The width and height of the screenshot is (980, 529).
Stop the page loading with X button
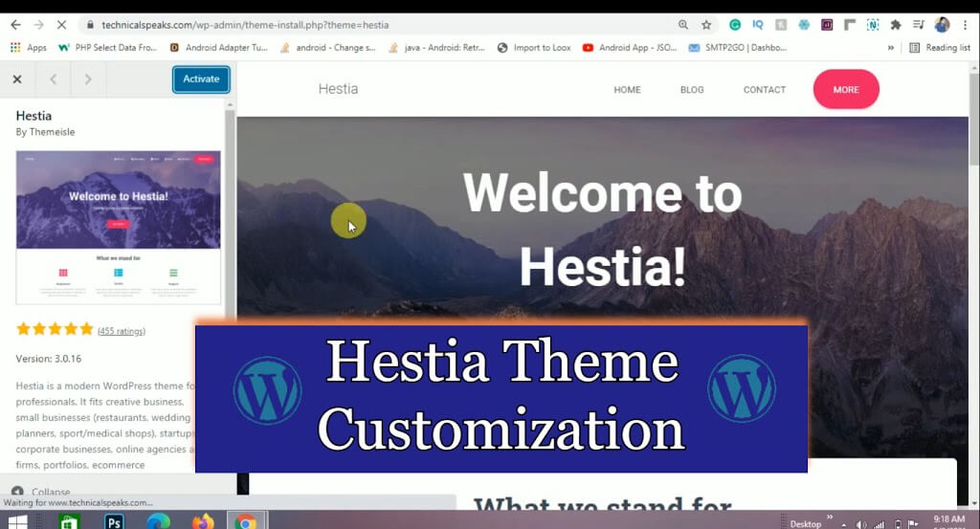click(61, 25)
